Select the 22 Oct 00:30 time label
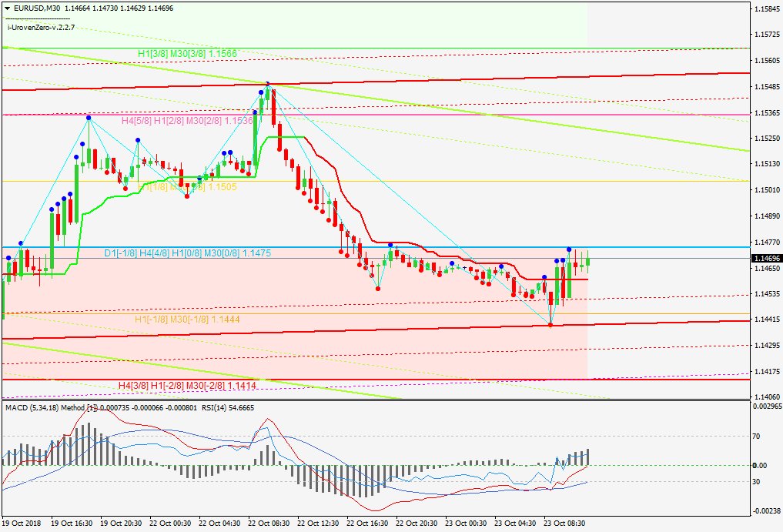This screenshot has height=532, width=783. (x=170, y=524)
